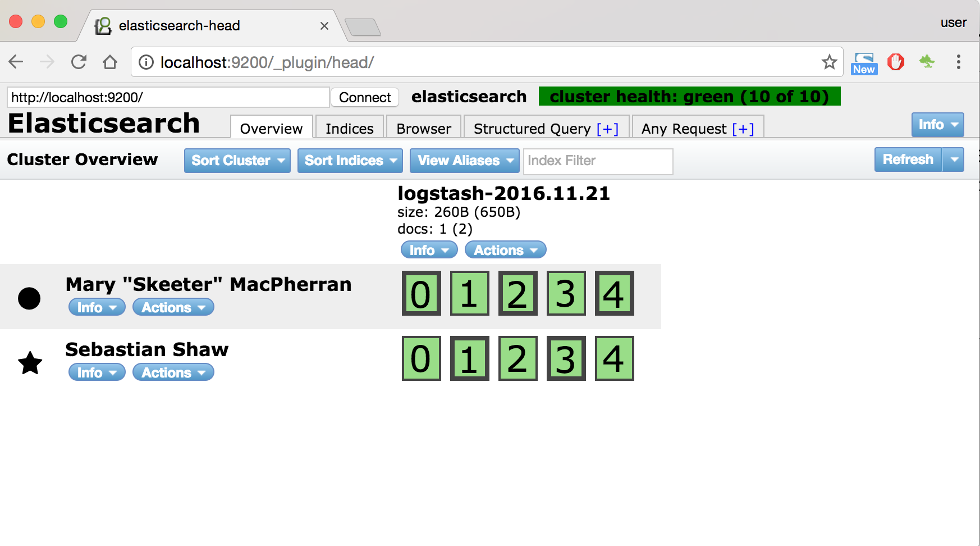Open the red hand blocker extension icon
The width and height of the screenshot is (980, 546).
[896, 62]
